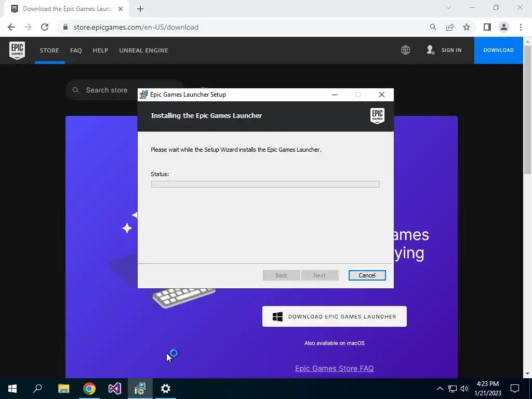
Task: Click the Search store input field
Action: 125,90
